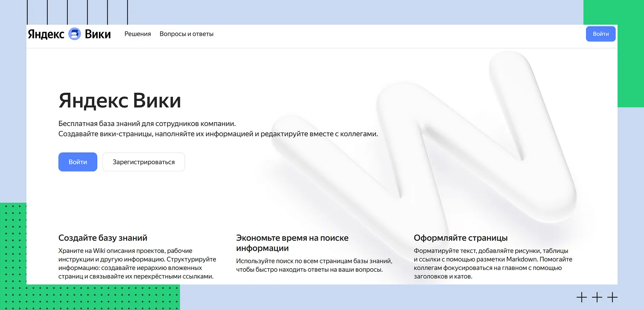Click the rightmost plus sign decoration
644x310 pixels.
pos(612,297)
